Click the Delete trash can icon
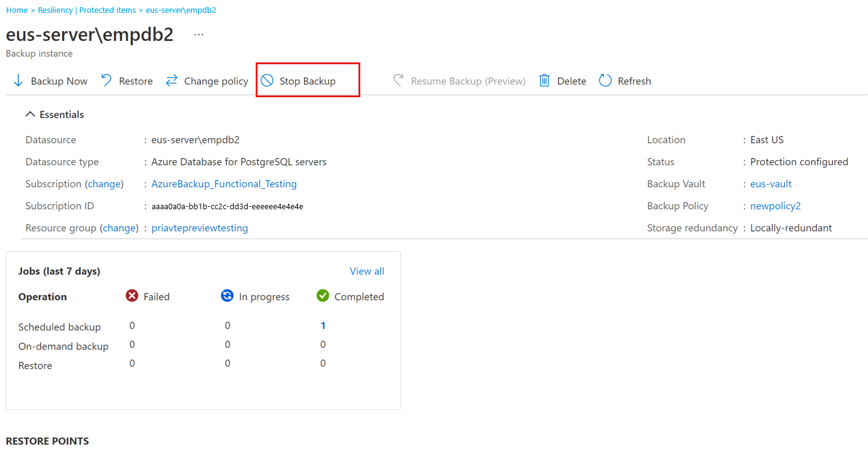Image resolution: width=868 pixels, height=468 pixels. 544,81
